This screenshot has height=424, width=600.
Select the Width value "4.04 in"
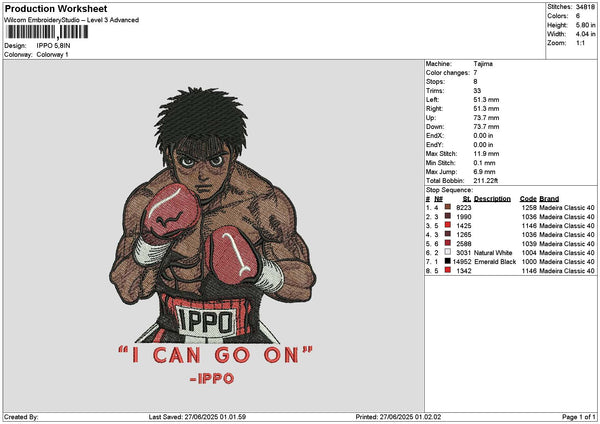pos(585,34)
